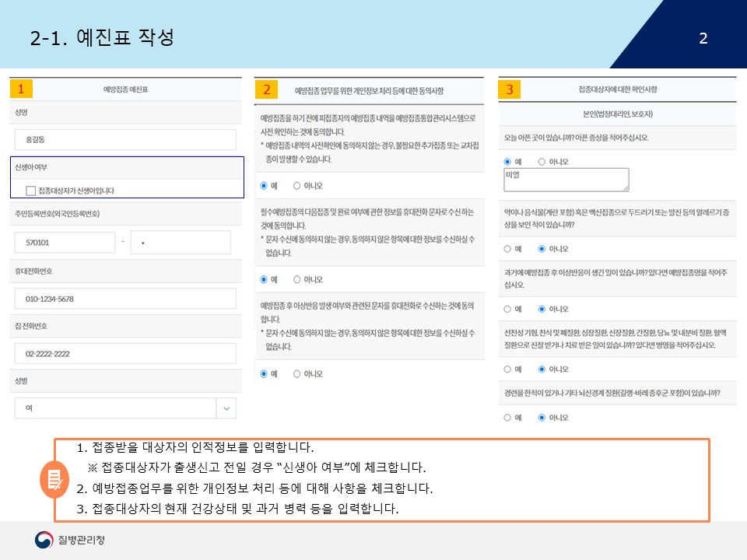Click the masked resident number back field
Image resolution: width=747 pixels, height=560 pixels.
coord(180,243)
